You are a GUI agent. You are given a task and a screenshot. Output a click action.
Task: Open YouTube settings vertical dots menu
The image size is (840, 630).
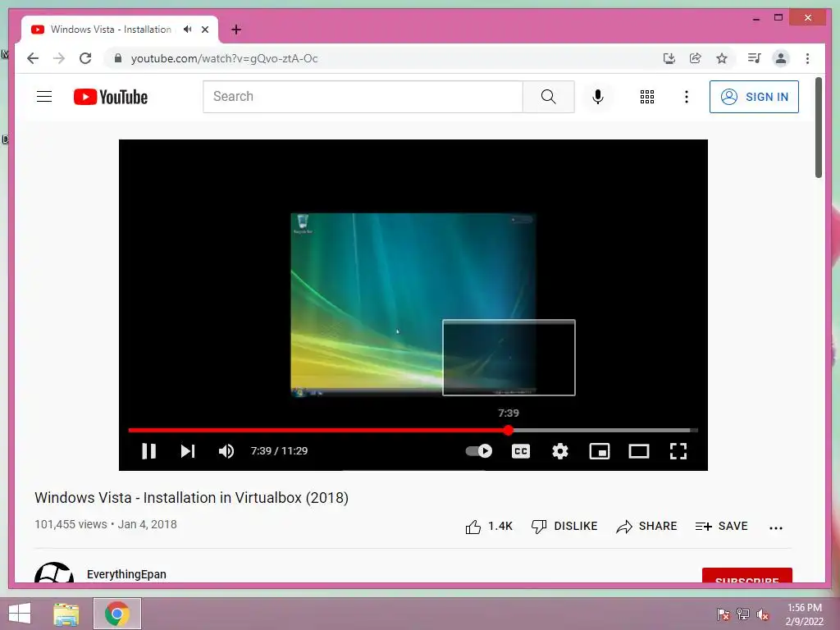tap(687, 97)
